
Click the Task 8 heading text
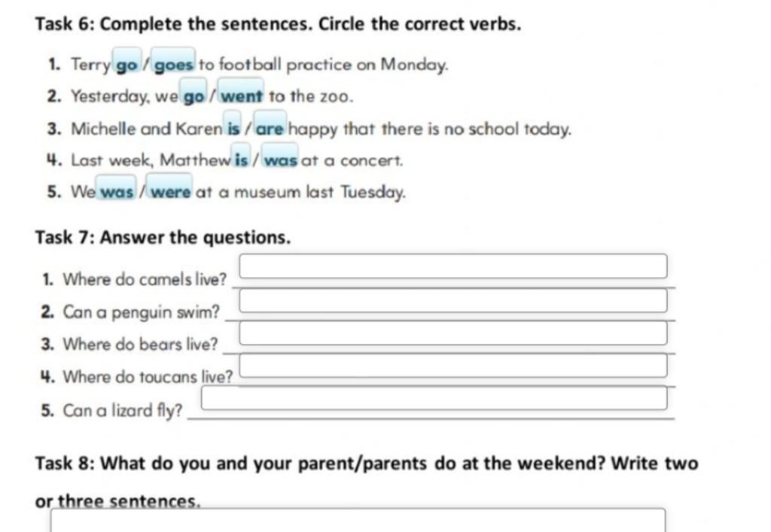click(367, 482)
